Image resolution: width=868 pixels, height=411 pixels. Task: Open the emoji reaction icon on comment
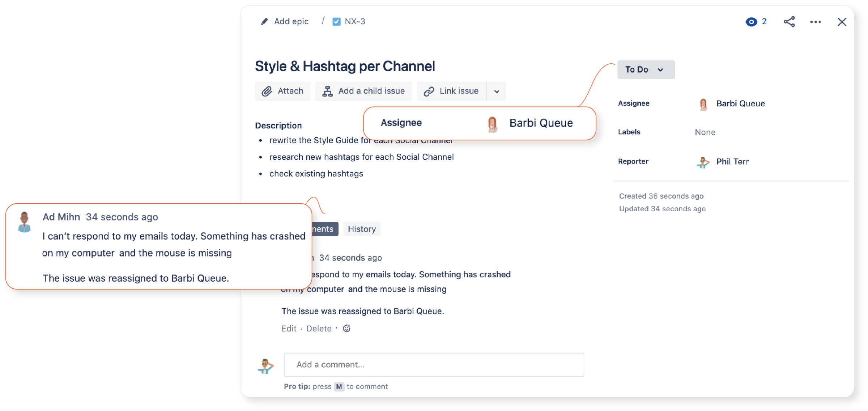click(x=346, y=328)
